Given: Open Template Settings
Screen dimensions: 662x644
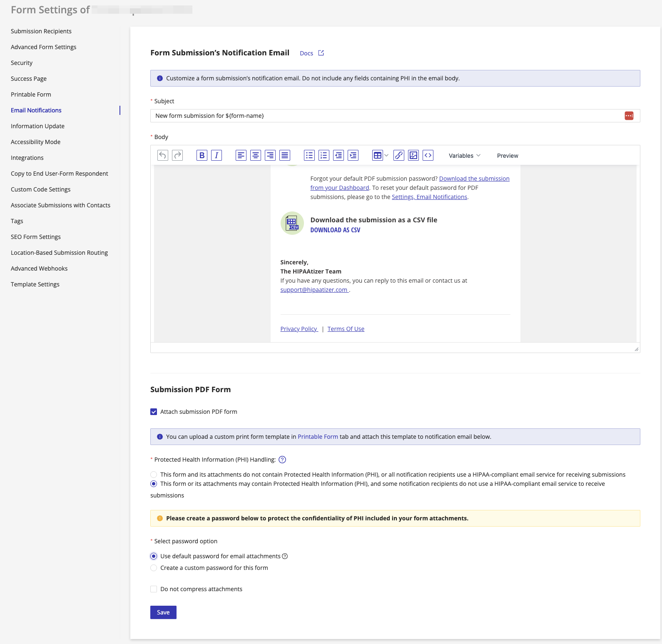Looking at the screenshot, I should tap(35, 284).
